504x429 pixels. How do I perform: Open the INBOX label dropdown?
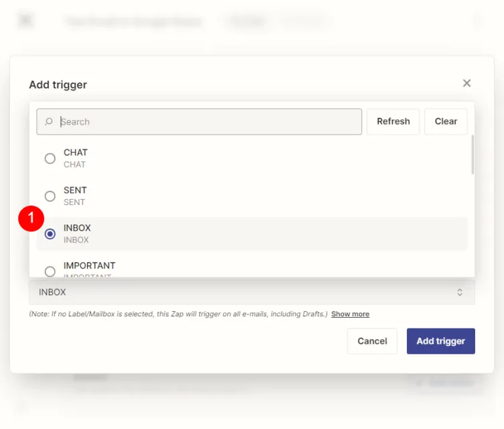(252, 292)
